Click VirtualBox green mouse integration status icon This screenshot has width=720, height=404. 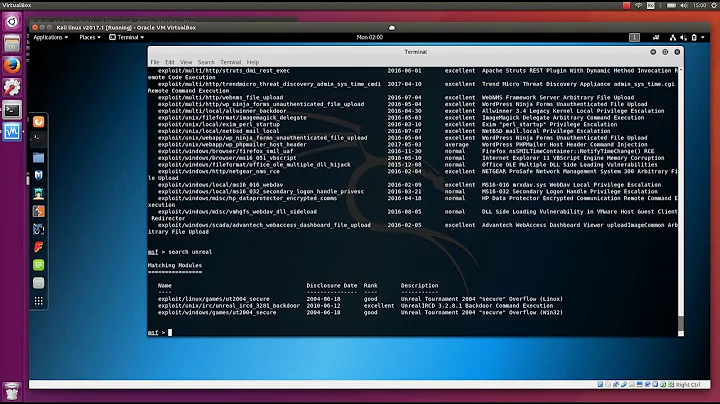point(663,384)
